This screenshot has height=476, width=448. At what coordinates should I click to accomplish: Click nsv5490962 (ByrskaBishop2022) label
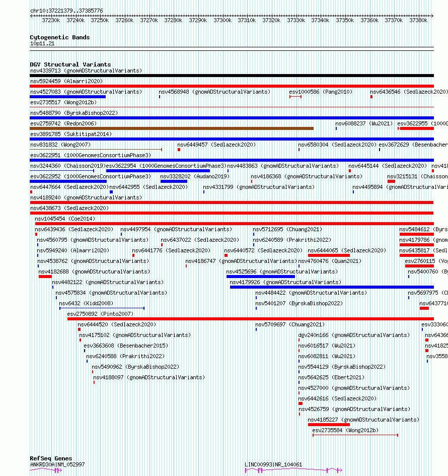135,367
